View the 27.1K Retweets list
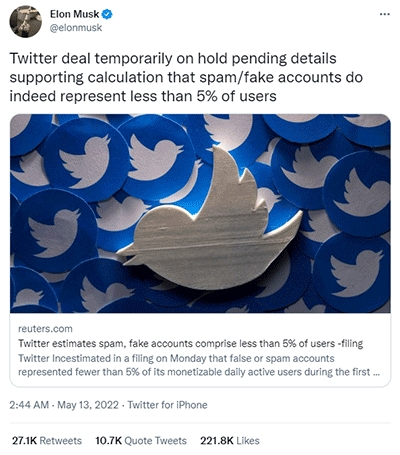Image resolution: width=400 pixels, height=455 pixels. 47,441
